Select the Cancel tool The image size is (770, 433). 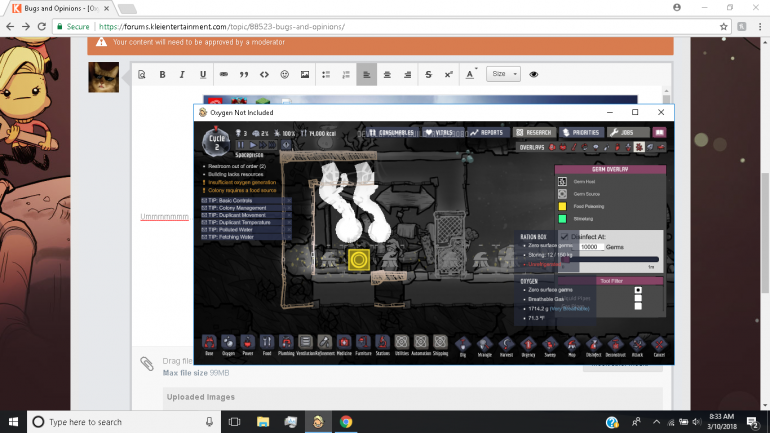coord(659,347)
